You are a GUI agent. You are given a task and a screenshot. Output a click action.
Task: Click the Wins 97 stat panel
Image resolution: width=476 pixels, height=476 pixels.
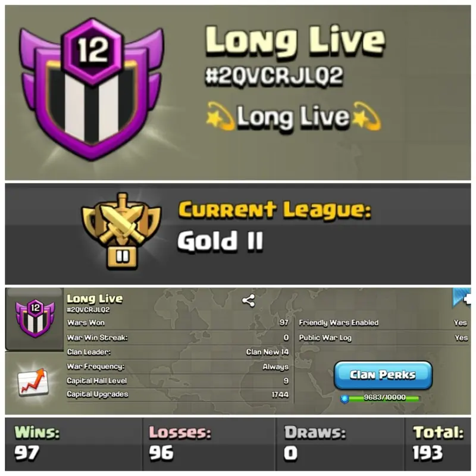tap(73, 444)
